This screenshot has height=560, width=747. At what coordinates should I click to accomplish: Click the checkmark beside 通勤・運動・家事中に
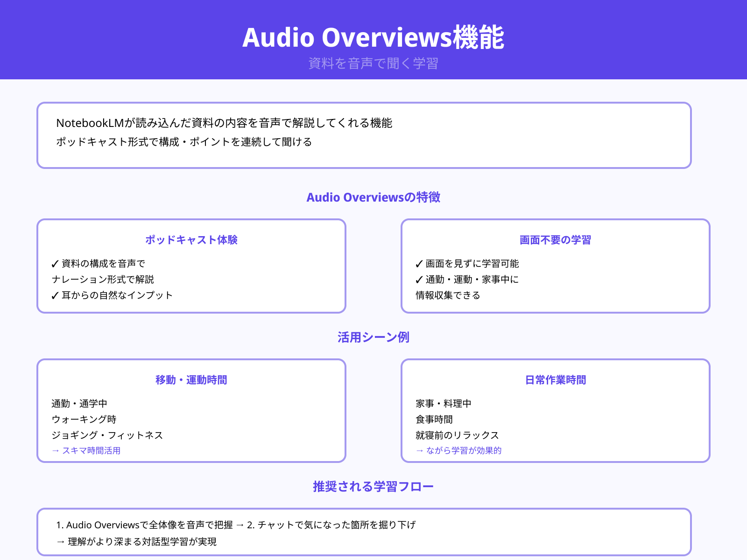pyautogui.click(x=418, y=280)
